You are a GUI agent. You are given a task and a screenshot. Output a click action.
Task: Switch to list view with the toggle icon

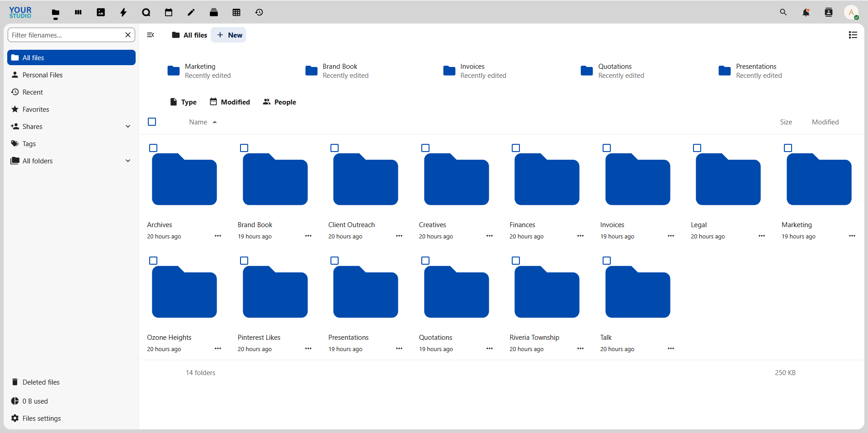click(853, 35)
